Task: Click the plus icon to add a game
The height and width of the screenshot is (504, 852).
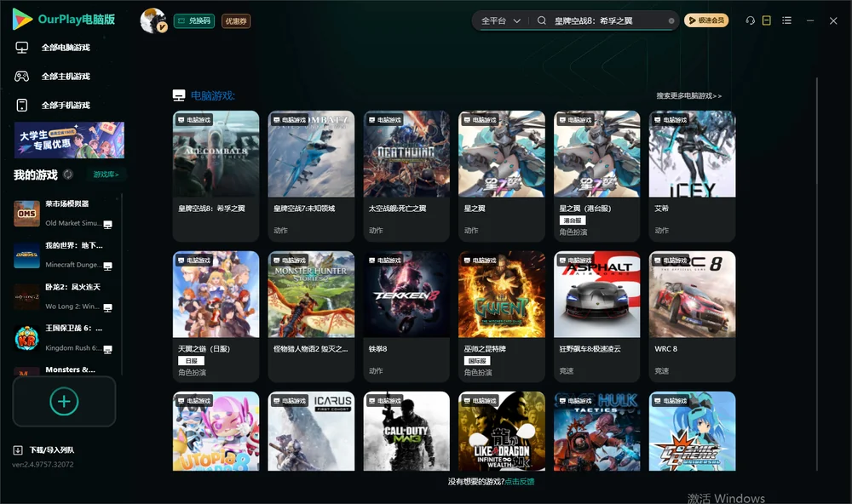Action: coord(64,401)
